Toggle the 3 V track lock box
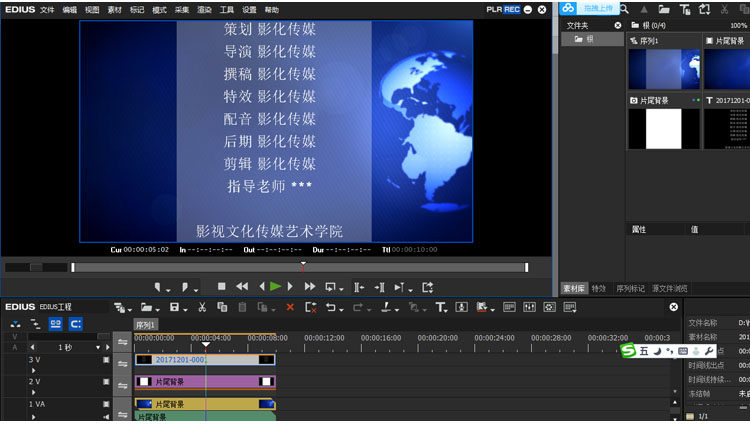 click(x=106, y=360)
